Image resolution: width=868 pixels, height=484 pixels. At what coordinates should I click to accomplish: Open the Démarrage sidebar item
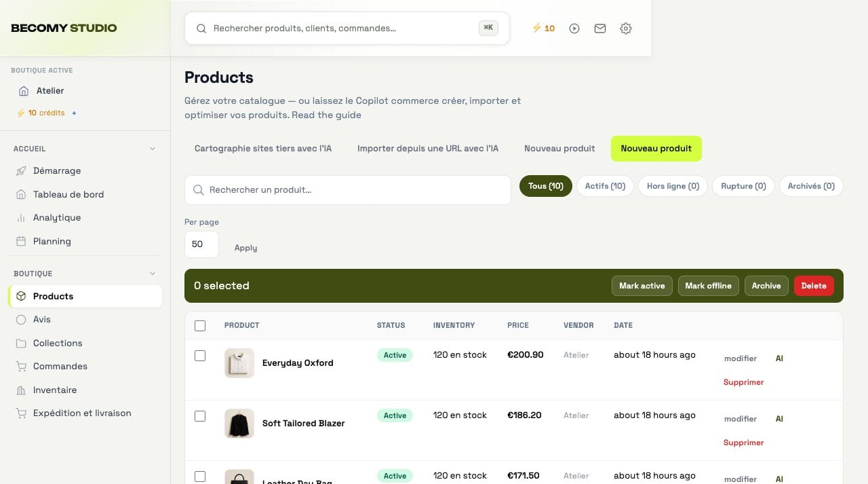[85, 171]
